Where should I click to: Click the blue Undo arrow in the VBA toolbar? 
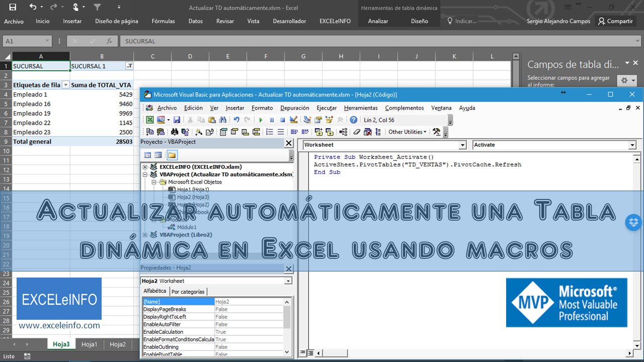[236, 120]
